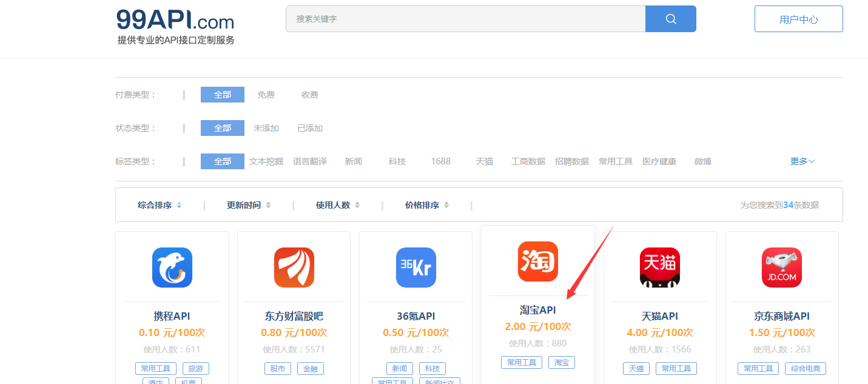Open the 天猫API title link

coord(660,316)
